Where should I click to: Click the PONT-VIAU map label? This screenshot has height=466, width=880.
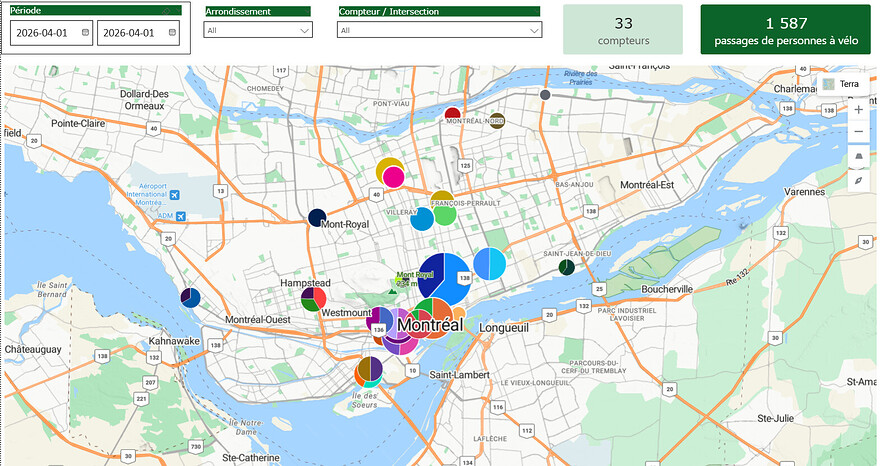pos(391,104)
